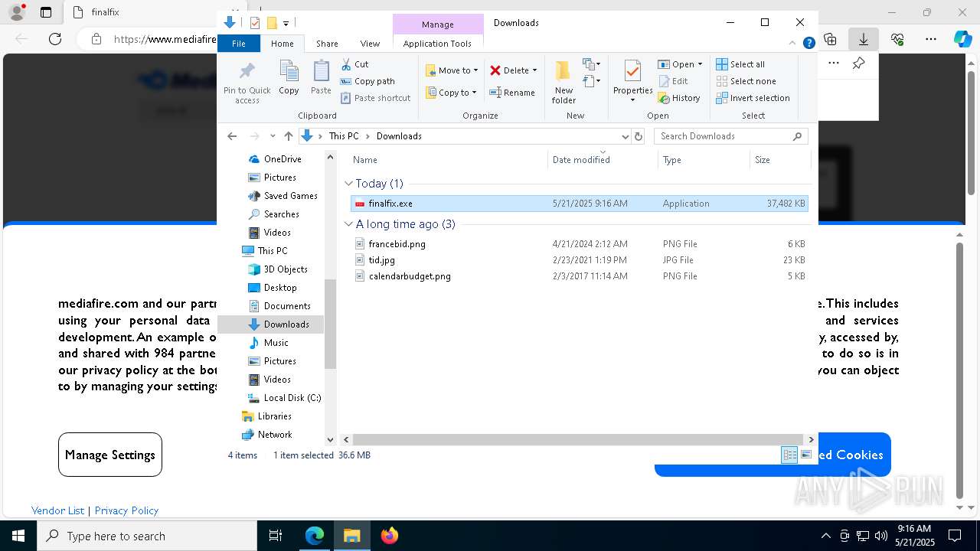This screenshot has height=551, width=980.
Task: Delete the selected file via ribbon
Action: pyautogui.click(x=513, y=70)
